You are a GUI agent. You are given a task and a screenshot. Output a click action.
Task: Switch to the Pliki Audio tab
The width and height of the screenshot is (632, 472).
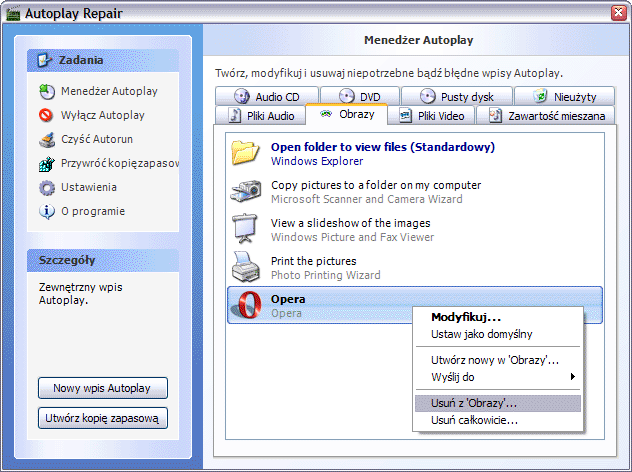pyautogui.click(x=261, y=115)
